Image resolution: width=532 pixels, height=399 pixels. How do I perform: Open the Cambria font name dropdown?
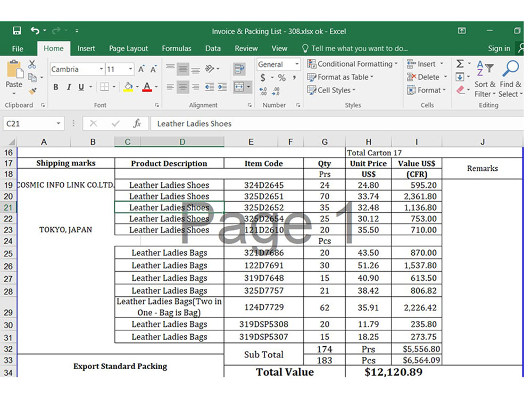coord(101,69)
